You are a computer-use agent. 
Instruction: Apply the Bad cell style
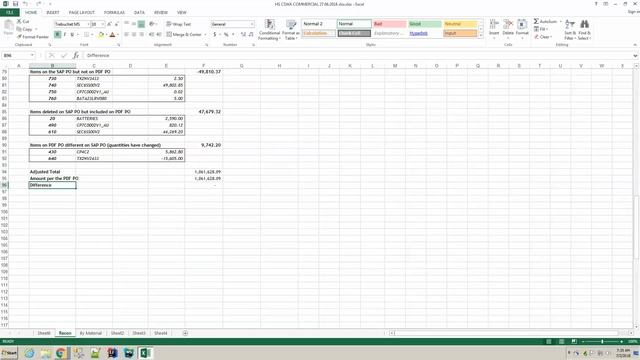point(389,24)
